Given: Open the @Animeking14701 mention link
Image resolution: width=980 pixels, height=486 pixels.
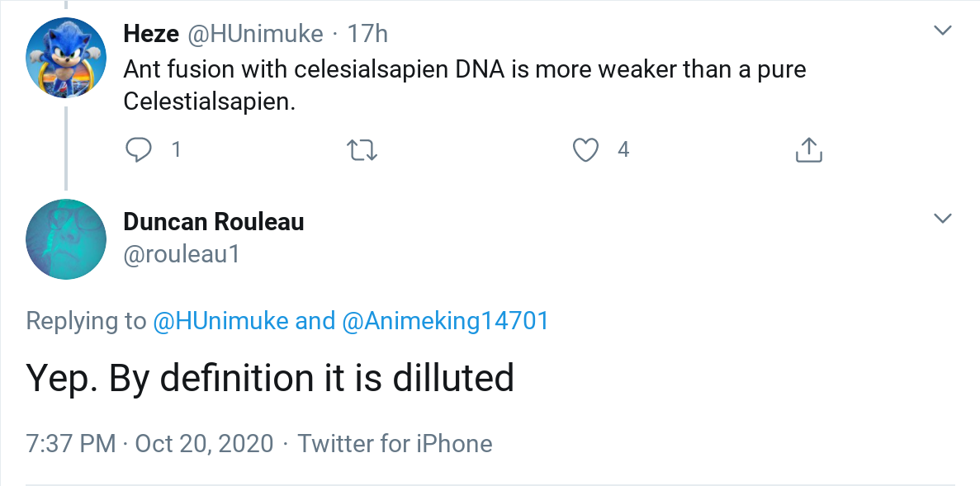Looking at the screenshot, I should (445, 321).
